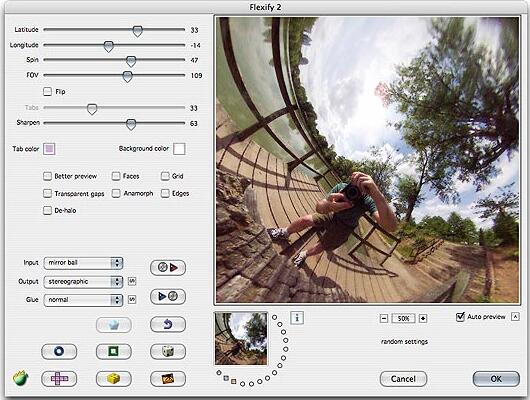
Task: Click the large stereographic preview image
Action: [x=367, y=160]
